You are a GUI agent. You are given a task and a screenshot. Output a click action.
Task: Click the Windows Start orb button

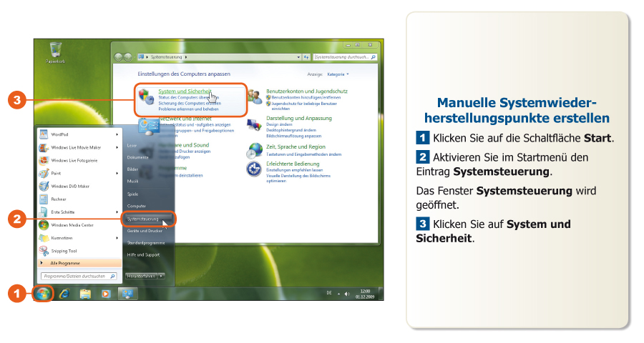tap(43, 294)
